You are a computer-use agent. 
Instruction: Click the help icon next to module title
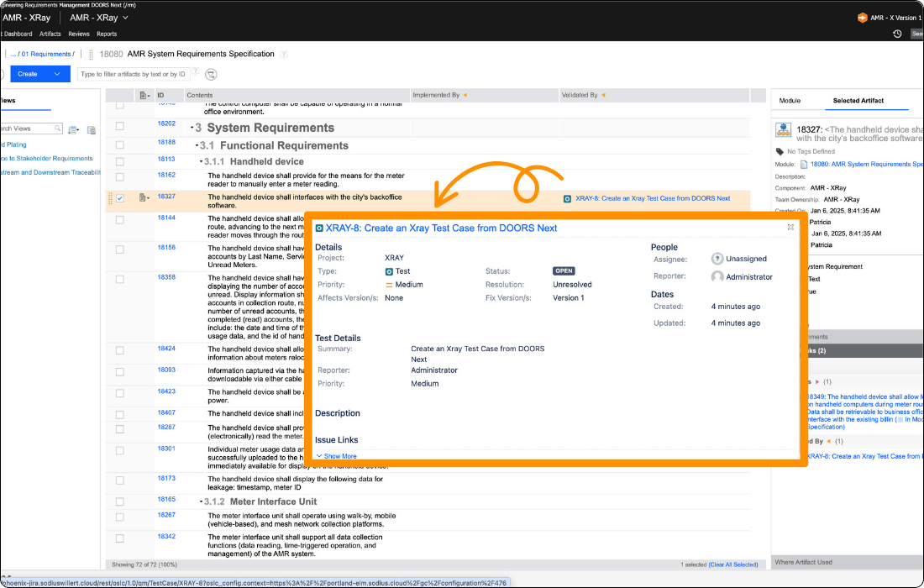[x=284, y=54]
